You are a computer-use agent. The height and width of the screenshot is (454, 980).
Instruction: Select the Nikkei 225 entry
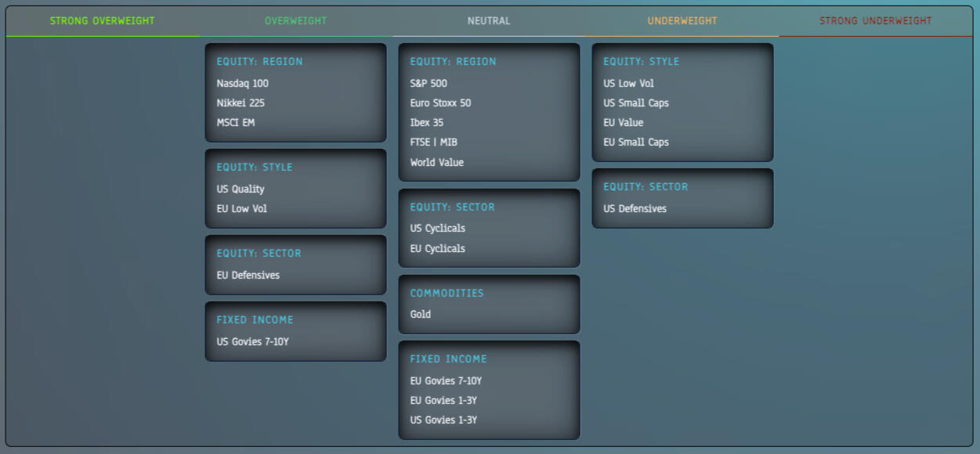click(240, 103)
